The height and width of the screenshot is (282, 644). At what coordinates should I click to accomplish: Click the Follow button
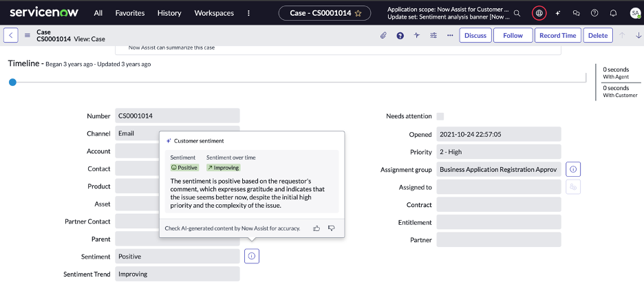(513, 35)
